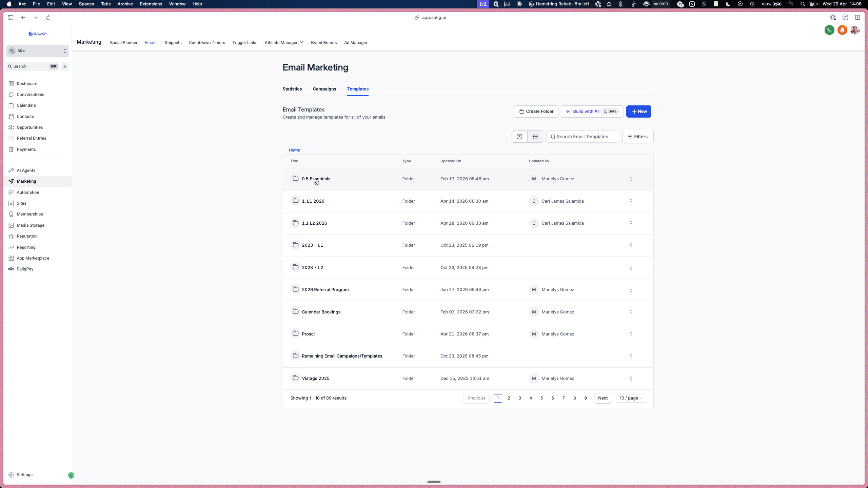Open user profile avatar
The width and height of the screenshot is (868, 488).
[x=855, y=30]
